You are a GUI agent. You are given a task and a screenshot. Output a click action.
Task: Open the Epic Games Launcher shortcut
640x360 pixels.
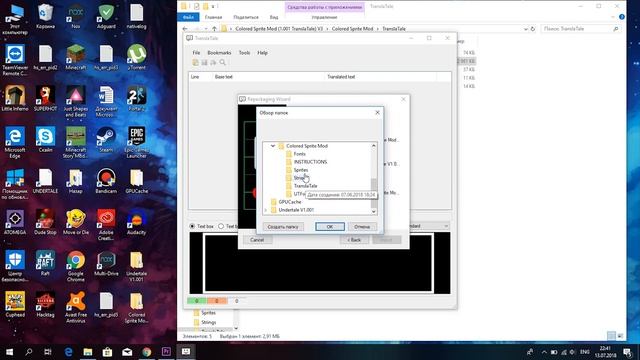coord(136,142)
